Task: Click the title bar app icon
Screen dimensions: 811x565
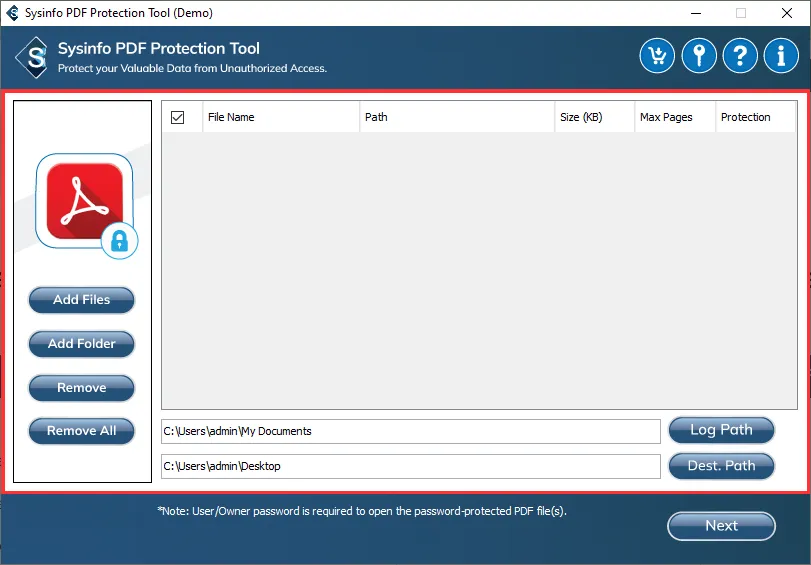Action: [12, 13]
